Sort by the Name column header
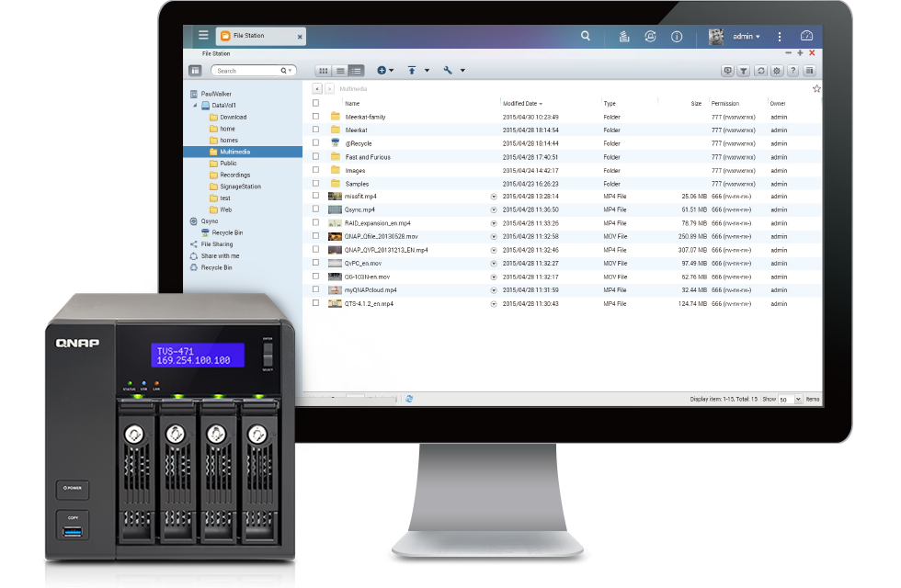Image resolution: width=901 pixels, height=588 pixels. [352, 103]
